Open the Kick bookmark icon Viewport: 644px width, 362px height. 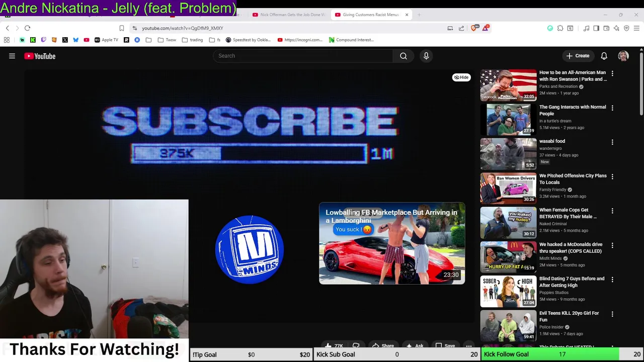pos(33,40)
